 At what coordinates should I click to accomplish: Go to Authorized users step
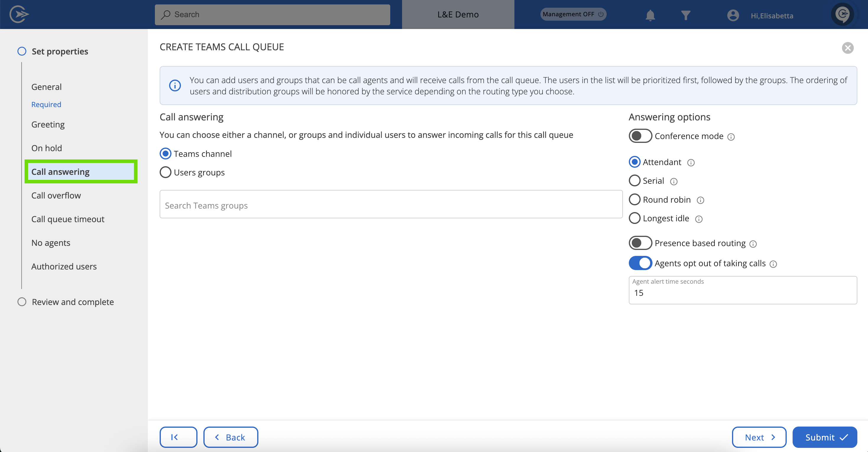tap(64, 266)
